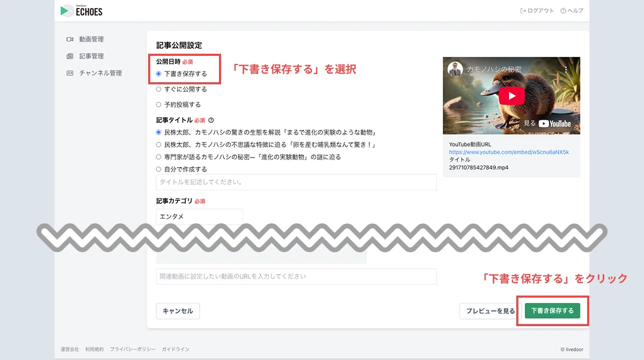This screenshot has height=360, width=644.
Task: Click the logout arrow icon
Action: click(x=523, y=11)
